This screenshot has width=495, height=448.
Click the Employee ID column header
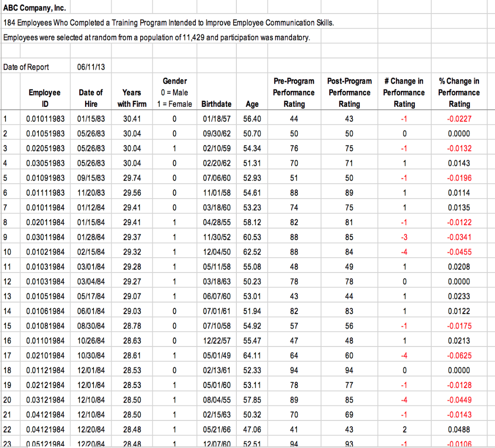[45, 98]
